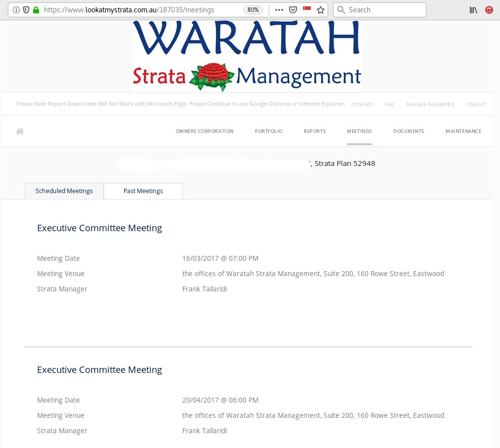The height and width of the screenshot is (448, 500).
Task: Switch to the Past Meetings tab
Action: pos(143,191)
